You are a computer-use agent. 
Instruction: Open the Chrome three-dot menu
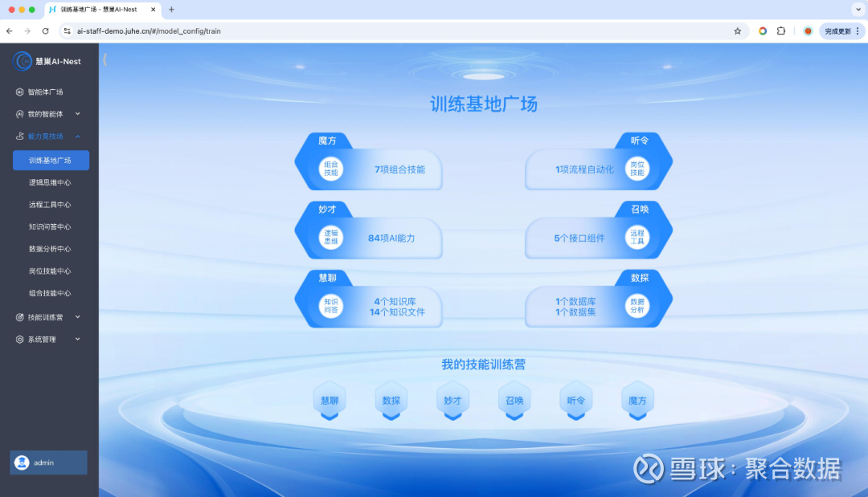click(858, 31)
